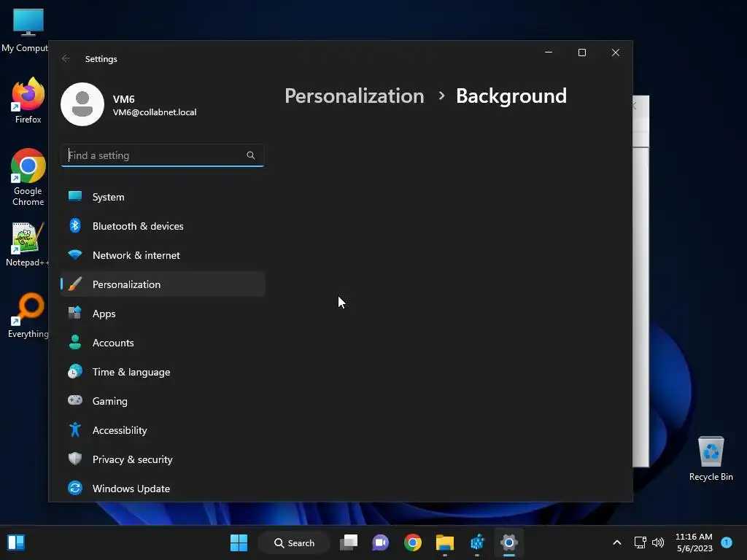Screen dimensions: 747x560
Task: Click the paintbrush icon beside Personalization
Action: pyautogui.click(x=75, y=284)
